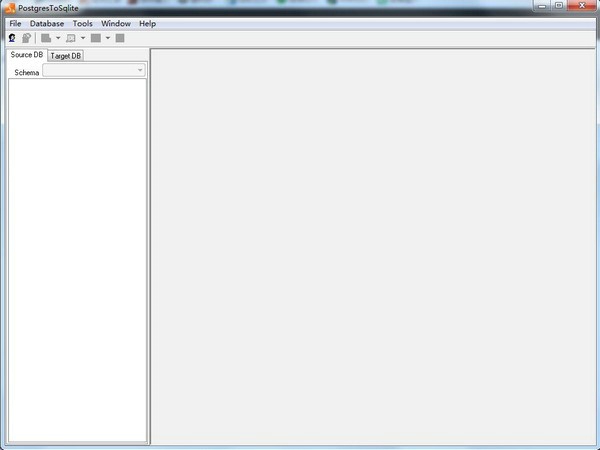The height and width of the screenshot is (450, 600).
Task: Minimize the PostgresToSqlite window
Action: pyautogui.click(x=545, y=6)
